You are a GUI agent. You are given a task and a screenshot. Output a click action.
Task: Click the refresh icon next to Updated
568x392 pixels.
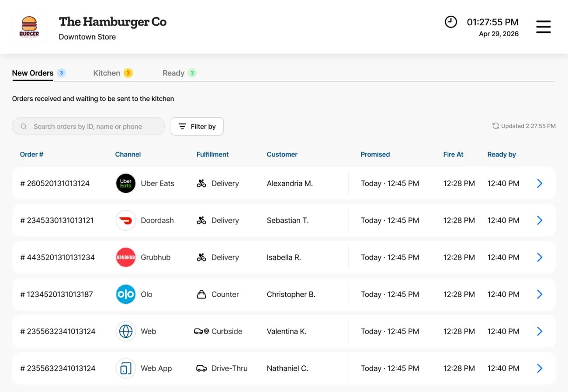pos(495,126)
